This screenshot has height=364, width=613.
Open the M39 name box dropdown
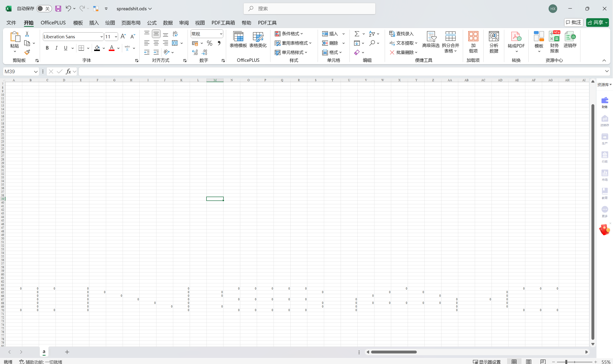click(x=35, y=71)
